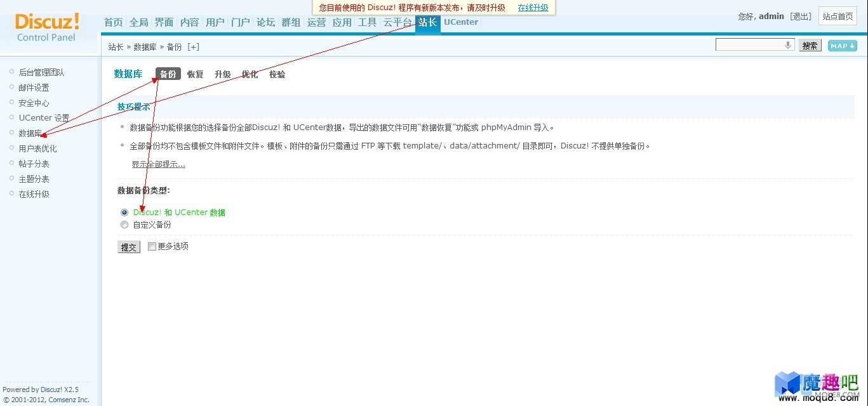The width and height of the screenshot is (868, 406).
Task: Select the 站长 item in the top menu bar
Action: pos(428,23)
